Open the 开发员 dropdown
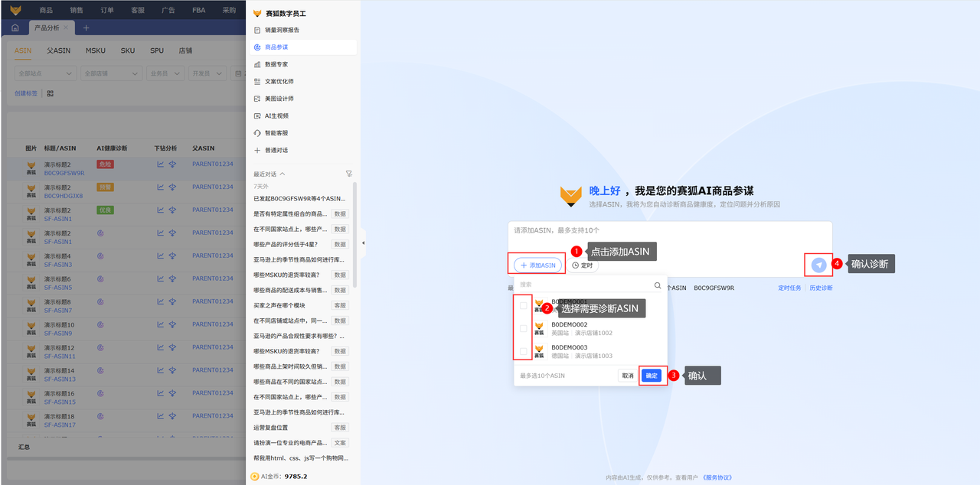 pos(207,73)
